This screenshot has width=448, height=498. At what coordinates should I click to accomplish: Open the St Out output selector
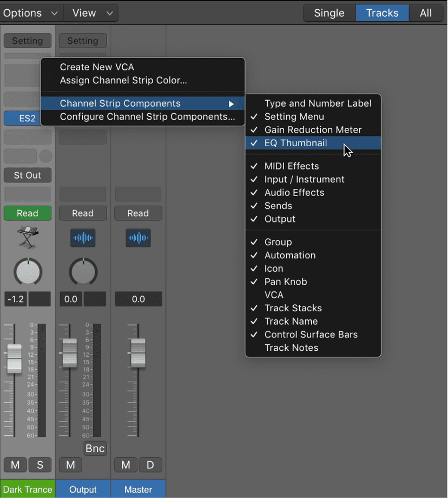click(28, 175)
